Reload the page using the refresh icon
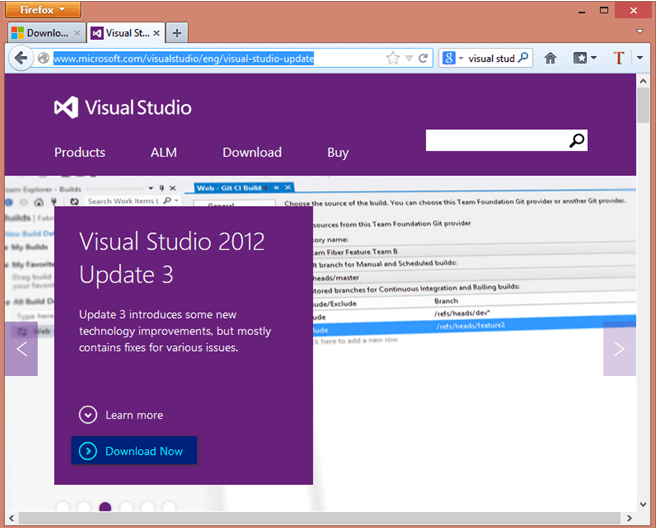 click(424, 58)
